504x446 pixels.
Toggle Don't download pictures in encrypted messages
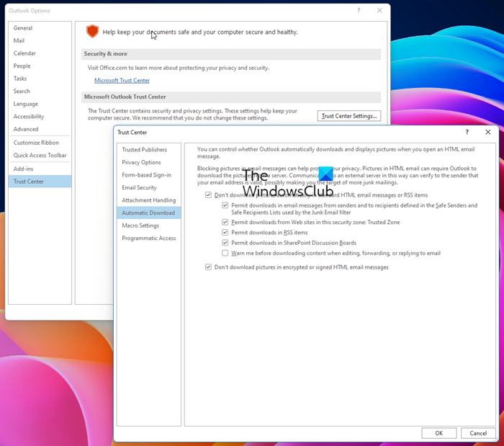(208, 267)
